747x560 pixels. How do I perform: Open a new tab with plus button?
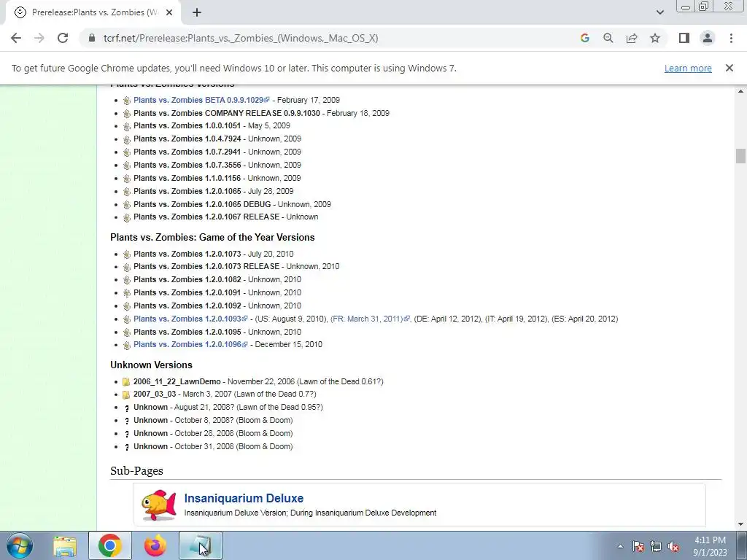point(197,12)
